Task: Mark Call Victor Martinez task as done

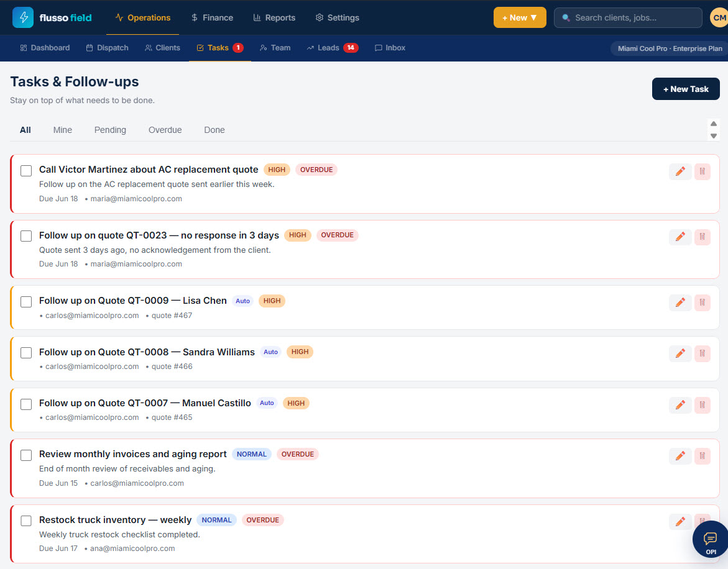Action: (x=26, y=171)
